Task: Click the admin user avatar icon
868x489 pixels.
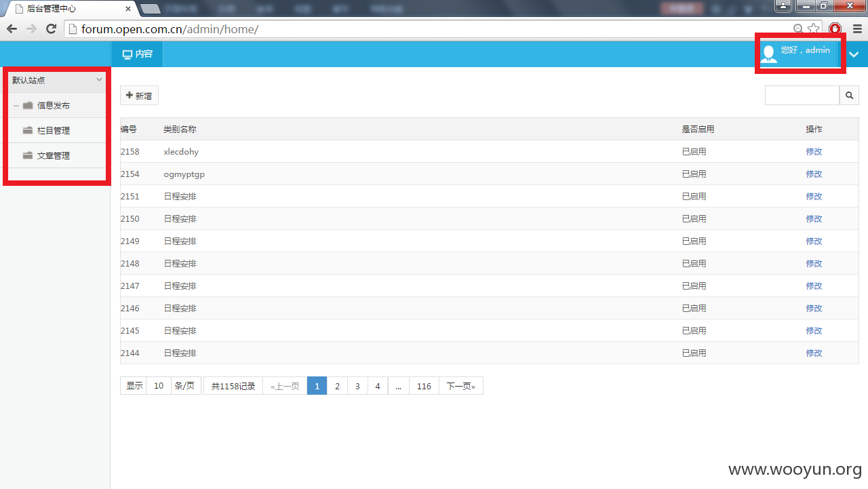Action: point(768,54)
